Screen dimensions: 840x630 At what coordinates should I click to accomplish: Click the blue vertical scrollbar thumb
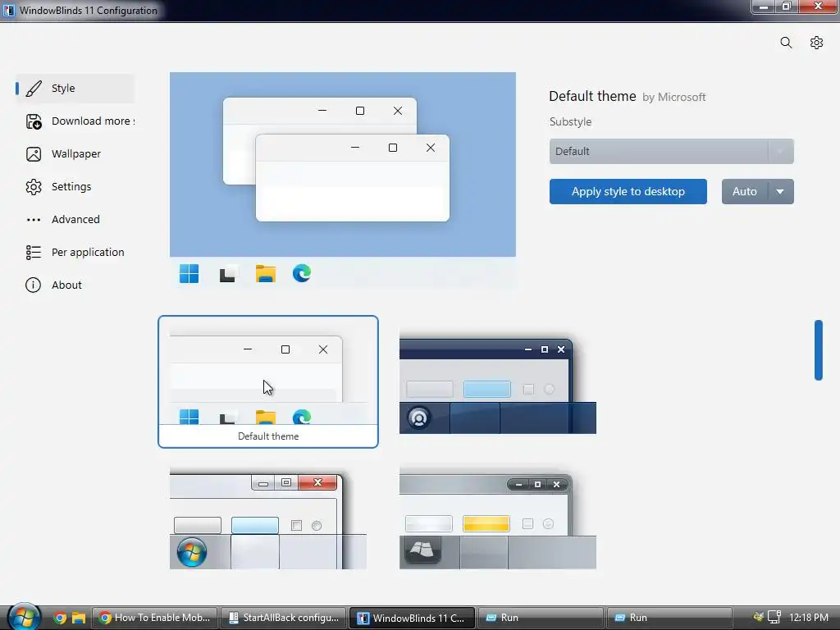tap(818, 350)
